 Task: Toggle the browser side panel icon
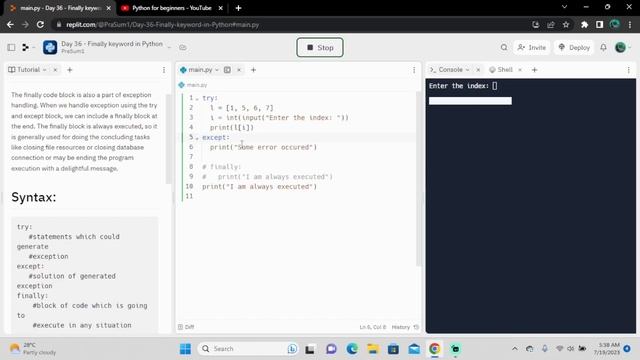click(599, 24)
